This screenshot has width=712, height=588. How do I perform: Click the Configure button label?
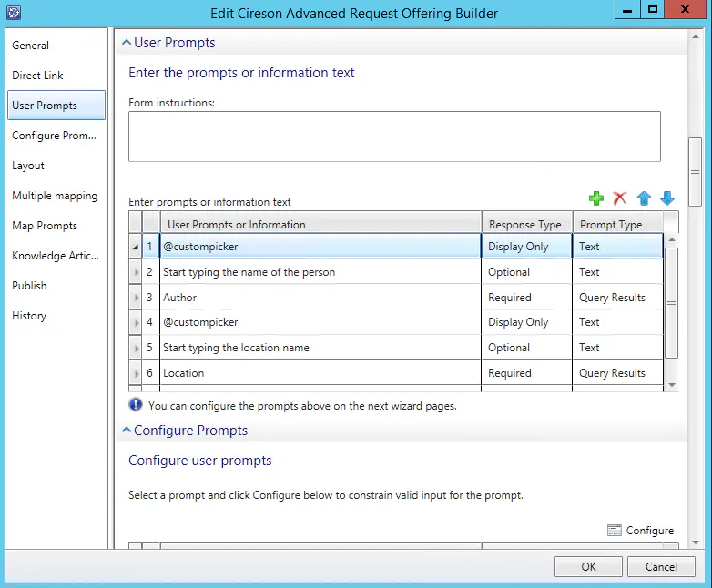tap(650, 531)
